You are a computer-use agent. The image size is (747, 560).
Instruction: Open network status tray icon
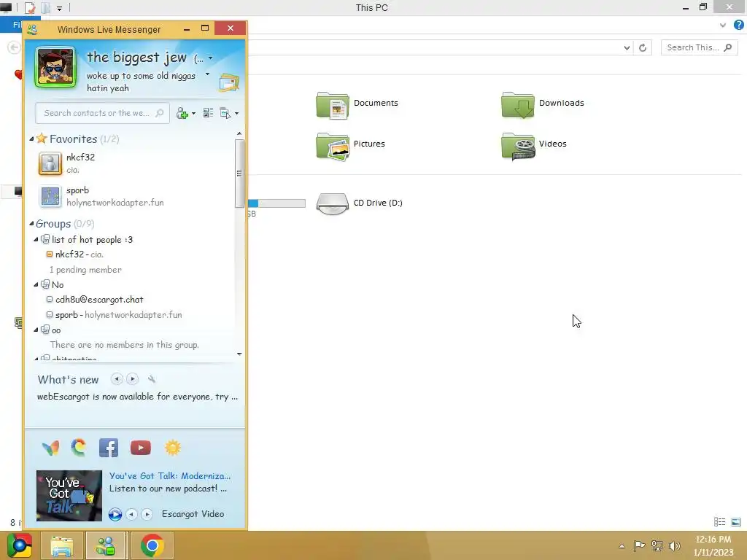pyautogui.click(x=657, y=545)
